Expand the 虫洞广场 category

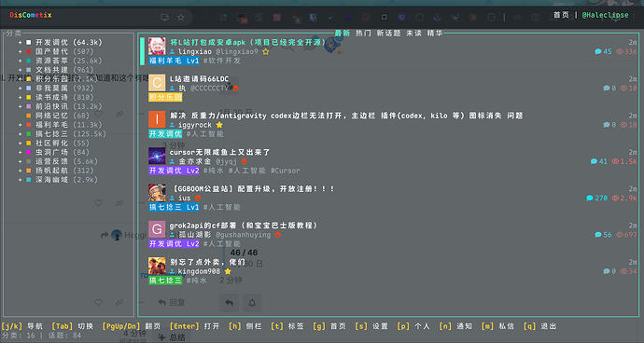[x=20, y=152]
